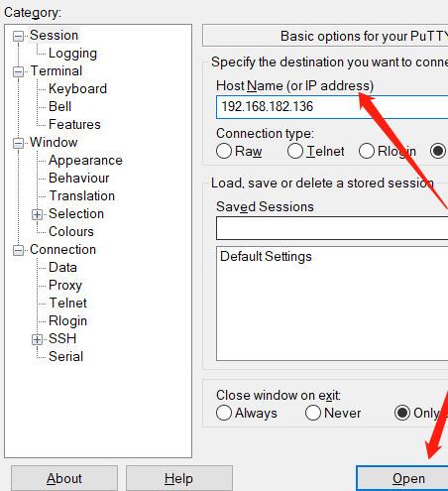The image size is (448, 491).
Task: Open the Logging settings panel
Action: point(72,54)
